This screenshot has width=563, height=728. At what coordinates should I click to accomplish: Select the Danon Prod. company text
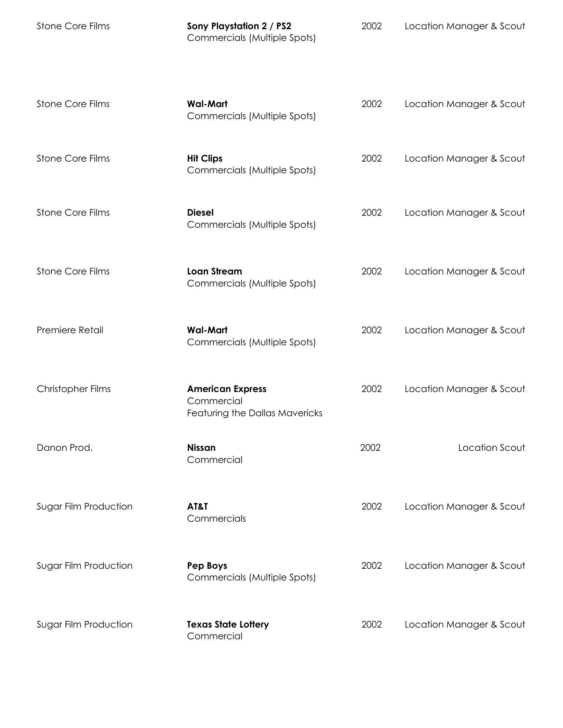65,448
